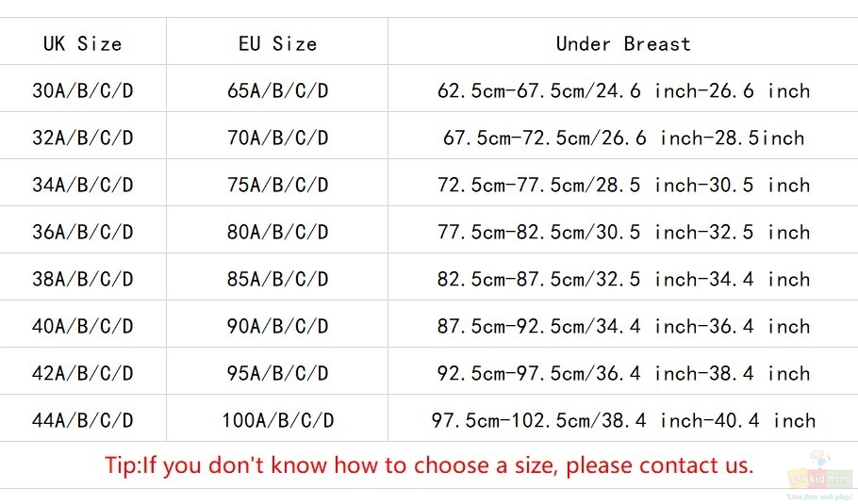Select the Under Breast column header
The image size is (858, 504).
tap(623, 43)
